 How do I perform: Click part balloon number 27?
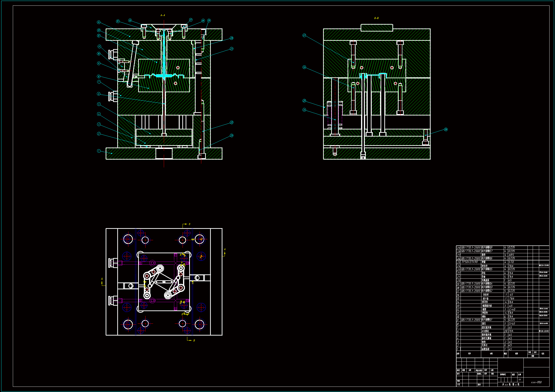pos(304,35)
